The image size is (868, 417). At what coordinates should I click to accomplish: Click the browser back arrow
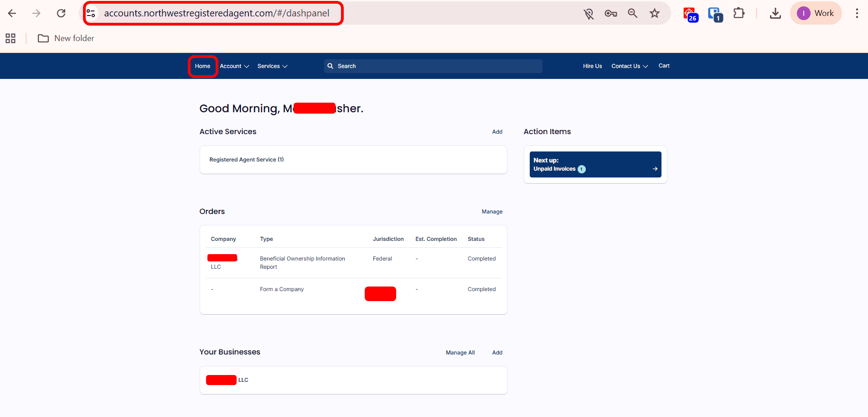click(x=12, y=13)
